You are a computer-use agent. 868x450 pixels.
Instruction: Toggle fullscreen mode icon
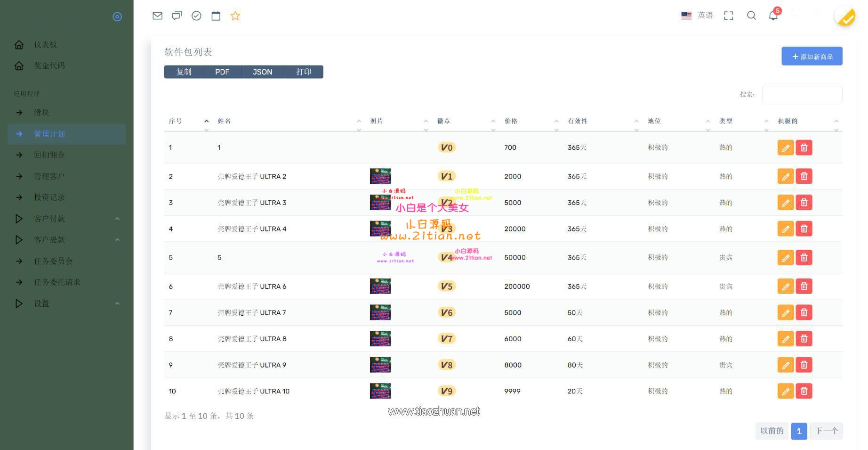729,16
